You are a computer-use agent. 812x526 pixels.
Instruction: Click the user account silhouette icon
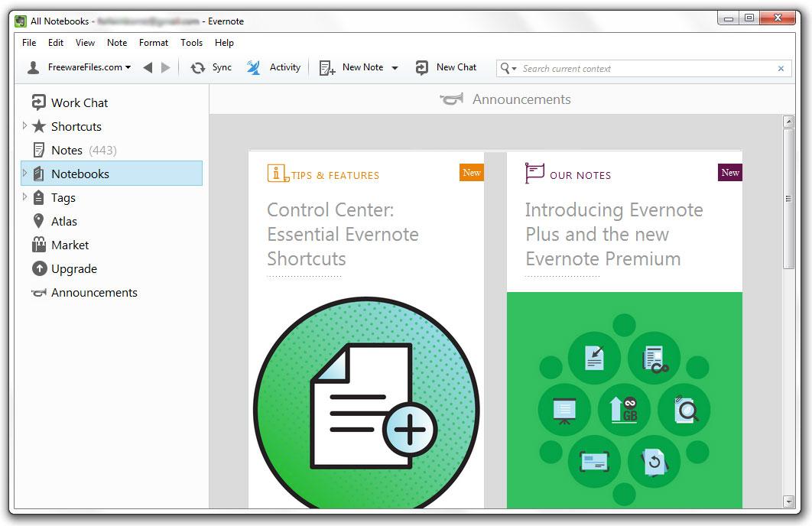[x=33, y=67]
